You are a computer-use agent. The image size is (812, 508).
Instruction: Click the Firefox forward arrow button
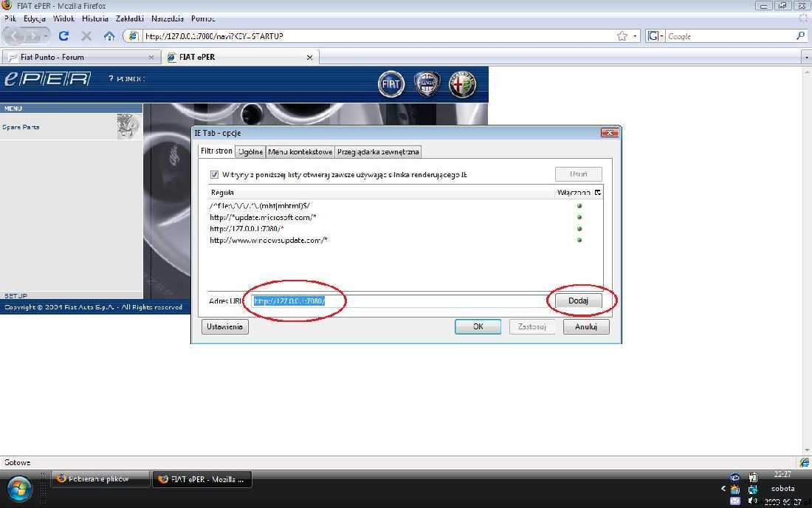coord(35,36)
